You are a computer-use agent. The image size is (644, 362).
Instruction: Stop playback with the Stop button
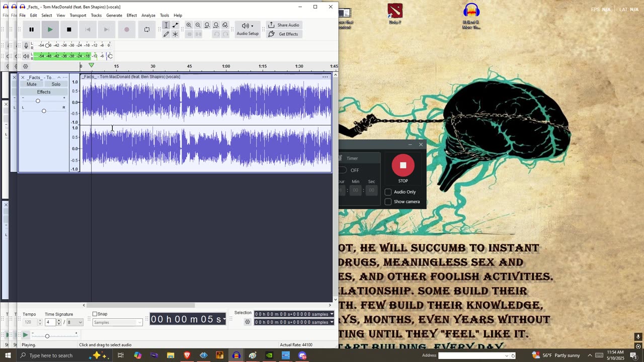(69, 30)
